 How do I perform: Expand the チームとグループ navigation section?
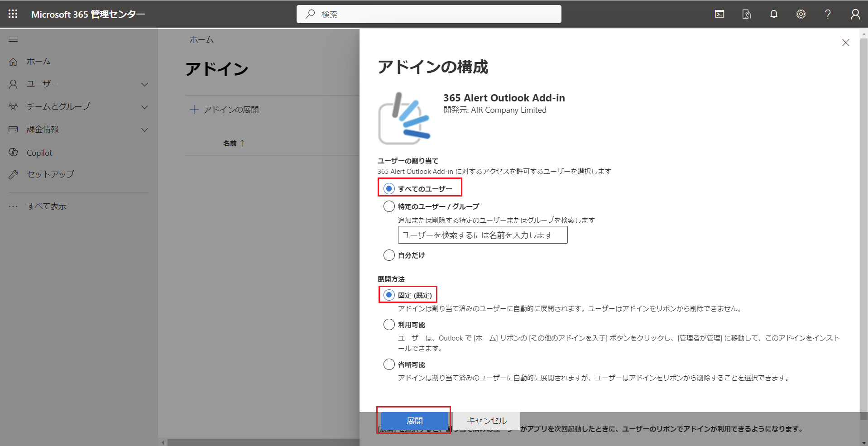(144, 107)
